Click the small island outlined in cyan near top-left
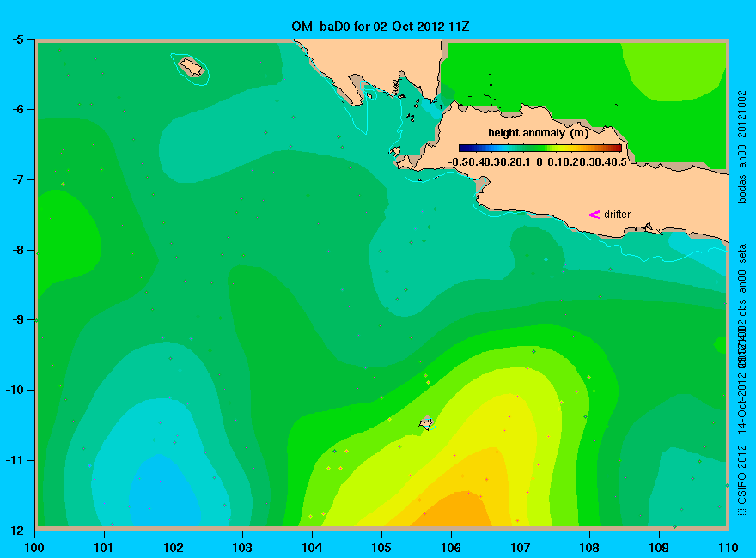 tap(192, 67)
